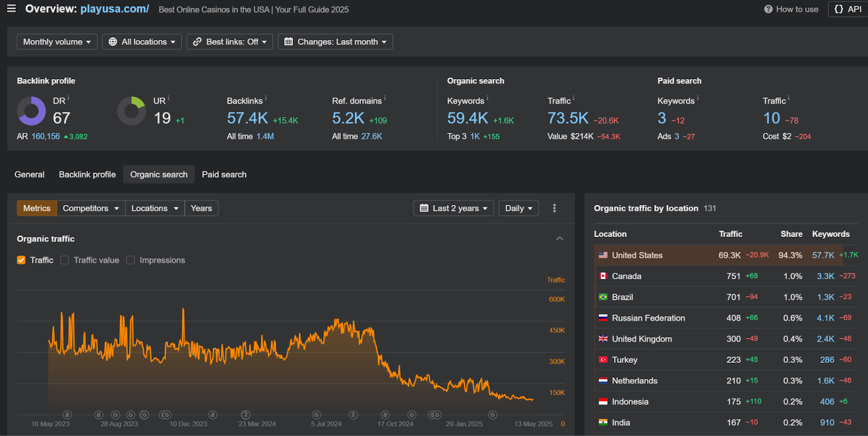The width and height of the screenshot is (868, 436).
Task: Sort by the Share column header
Action: (x=792, y=234)
